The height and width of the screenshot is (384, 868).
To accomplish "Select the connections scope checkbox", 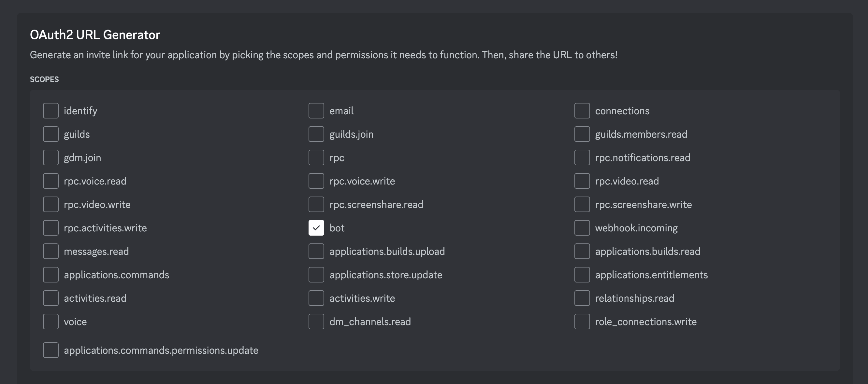I will (582, 111).
